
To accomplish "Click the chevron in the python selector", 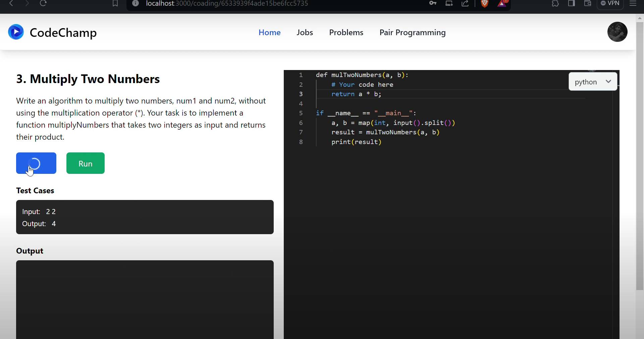I will (x=608, y=81).
